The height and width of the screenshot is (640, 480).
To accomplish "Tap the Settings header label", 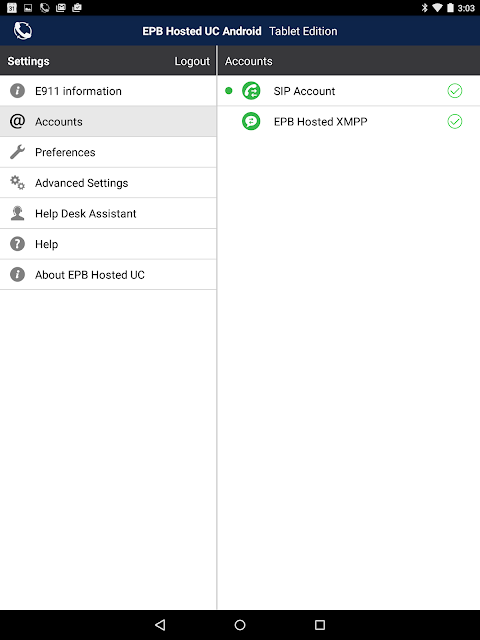I will (29, 61).
